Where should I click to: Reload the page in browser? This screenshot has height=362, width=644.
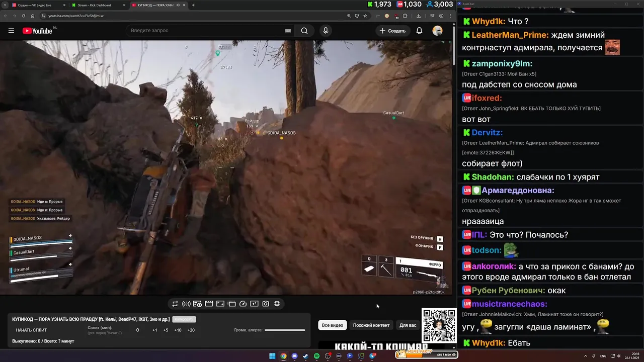click(x=24, y=16)
